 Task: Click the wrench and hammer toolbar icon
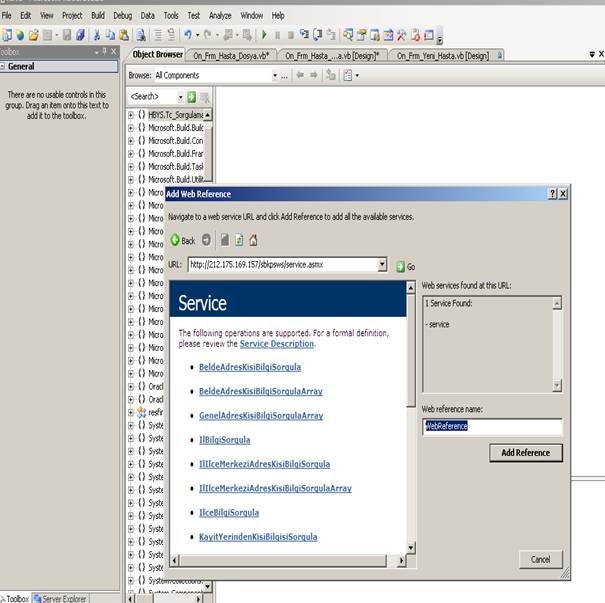pos(402,35)
